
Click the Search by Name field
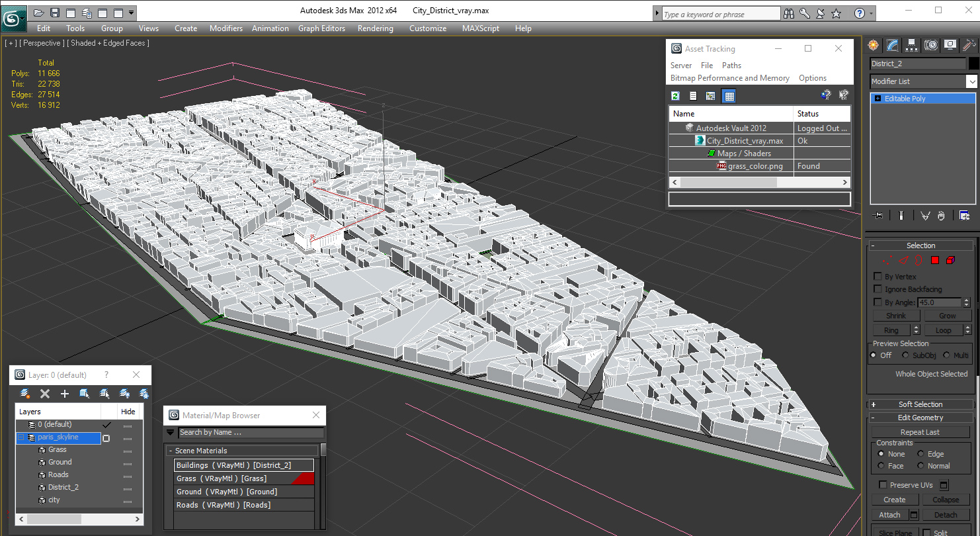(251, 432)
